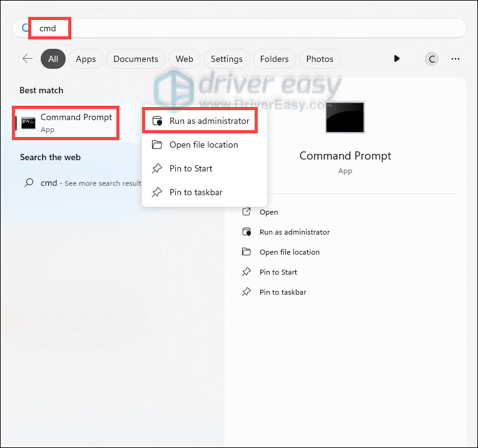Image resolution: width=478 pixels, height=448 pixels.
Task: Click the large Command Prompt thumbnail in preview
Action: pos(345,117)
